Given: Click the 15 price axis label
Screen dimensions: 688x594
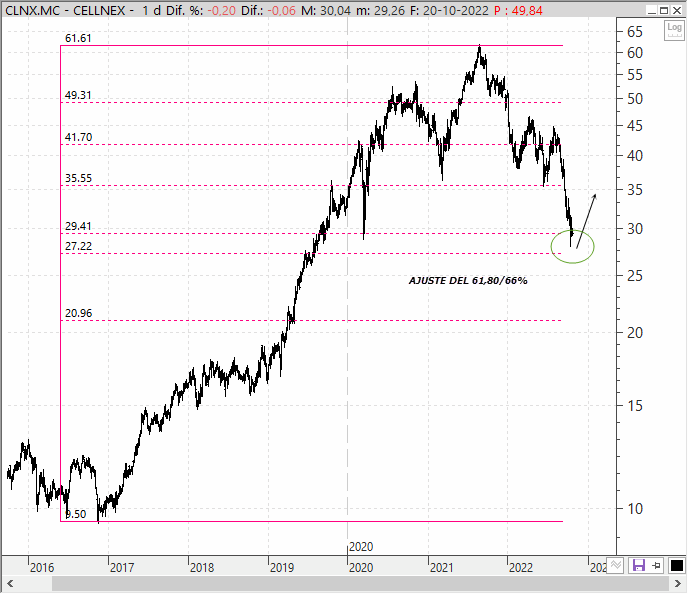Looking at the screenshot, I should 635,406.
